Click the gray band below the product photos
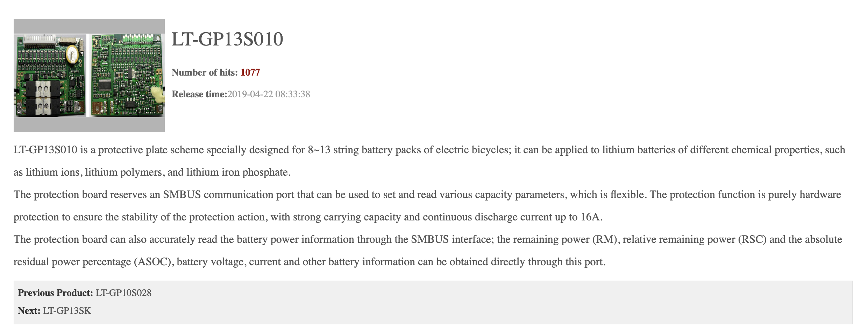868x331 pixels. tap(89, 125)
